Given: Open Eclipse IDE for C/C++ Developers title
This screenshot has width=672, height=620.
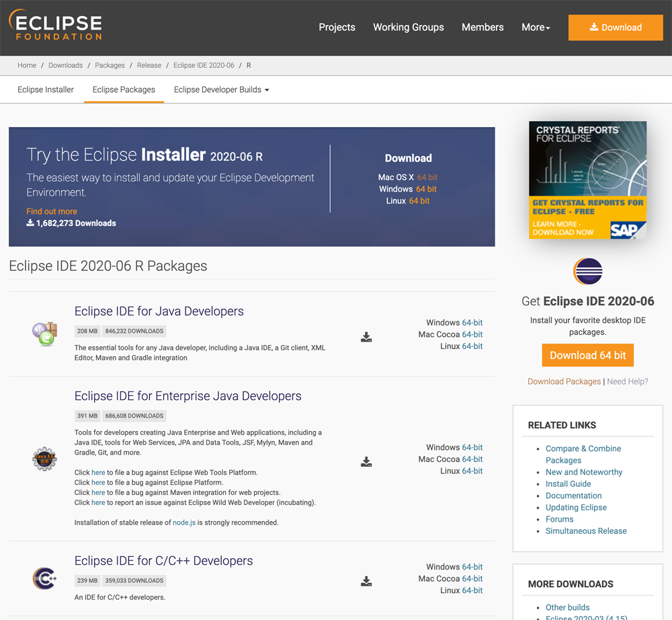Looking at the screenshot, I should [163, 560].
